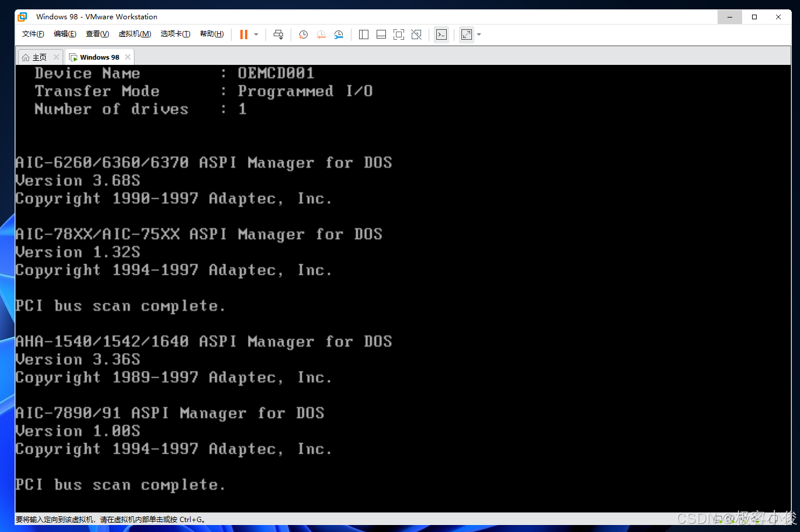Viewport: 800px width, 532px height.
Task: Close the Windows 98 tab
Action: [x=127, y=57]
